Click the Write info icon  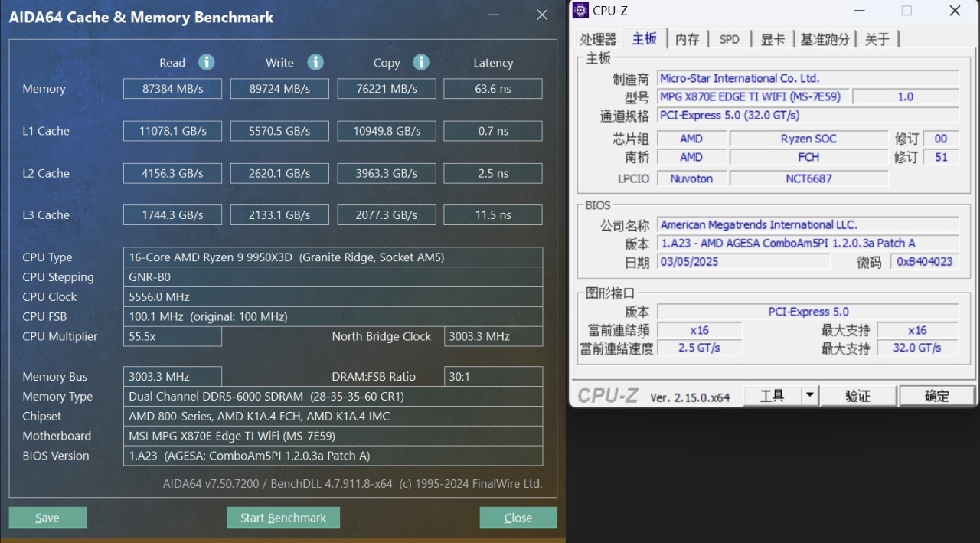(315, 62)
